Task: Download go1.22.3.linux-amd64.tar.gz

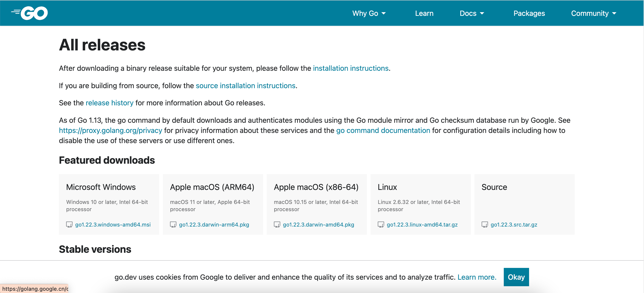Action: [x=422, y=224]
